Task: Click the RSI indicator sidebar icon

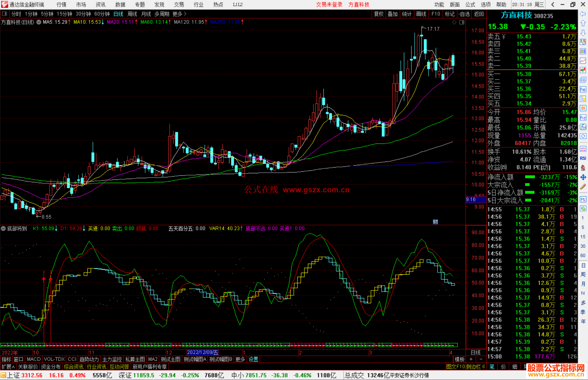Action: (583, 158)
